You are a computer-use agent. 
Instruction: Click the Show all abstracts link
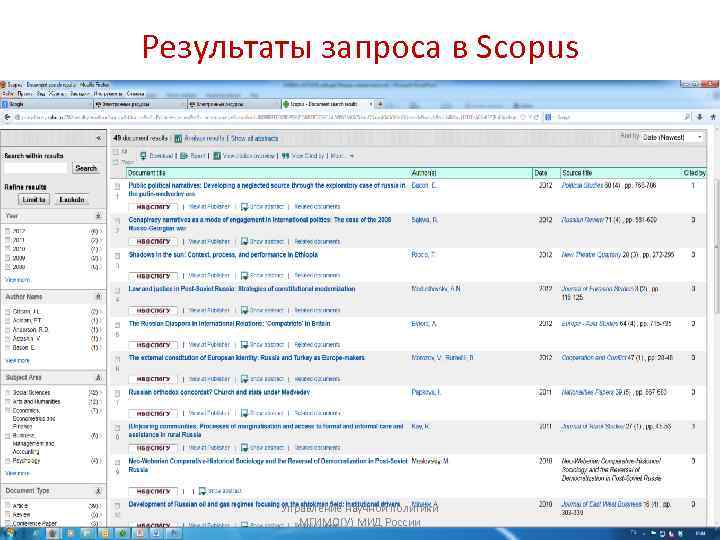pyautogui.click(x=254, y=138)
